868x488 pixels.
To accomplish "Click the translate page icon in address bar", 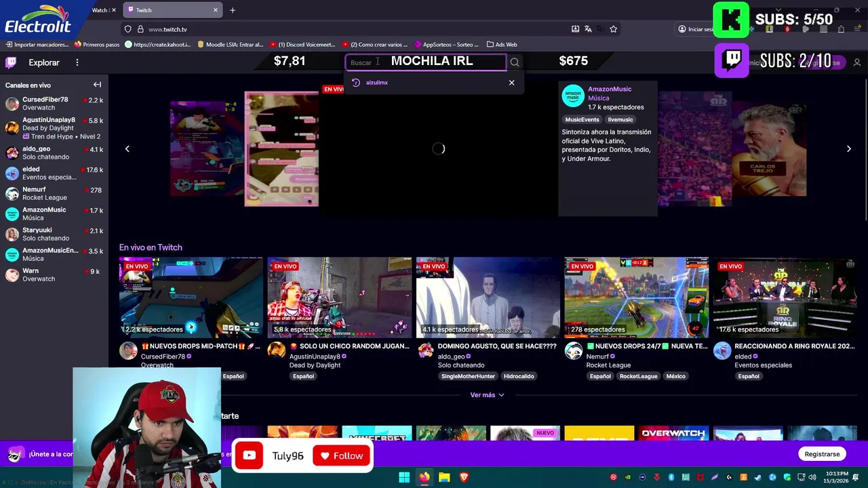I will (x=588, y=29).
